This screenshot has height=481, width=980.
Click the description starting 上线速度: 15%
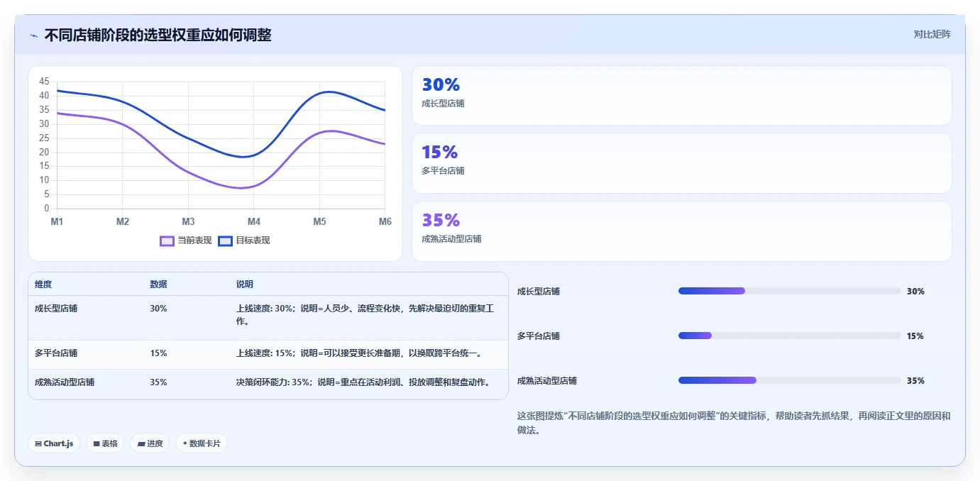point(359,353)
